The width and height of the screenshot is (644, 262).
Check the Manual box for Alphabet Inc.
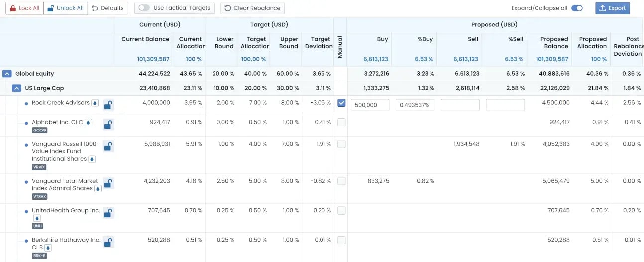click(x=341, y=122)
